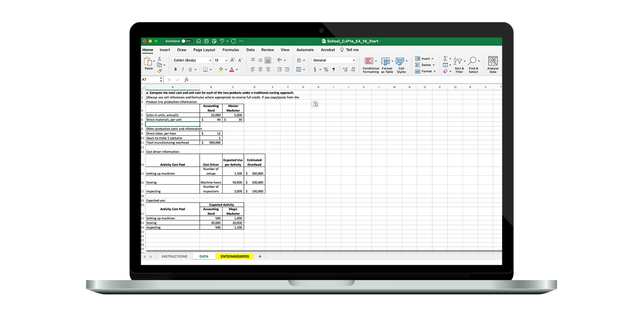
Task: Click the Increase Font Size icon
Action: tap(233, 60)
